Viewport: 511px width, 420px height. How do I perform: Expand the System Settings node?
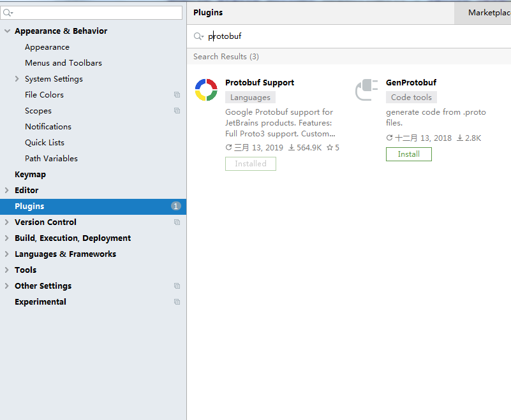pos(17,79)
